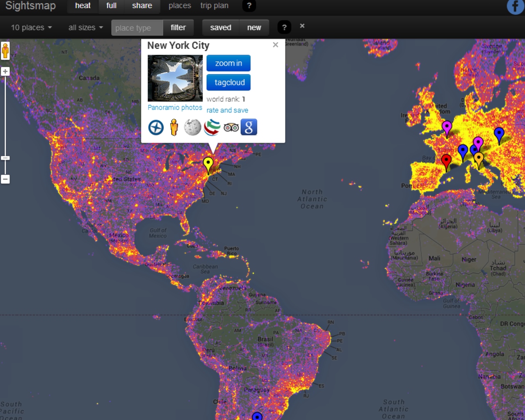Click the 'Nigeria' map label
525x420 pixels.
coord(465,285)
